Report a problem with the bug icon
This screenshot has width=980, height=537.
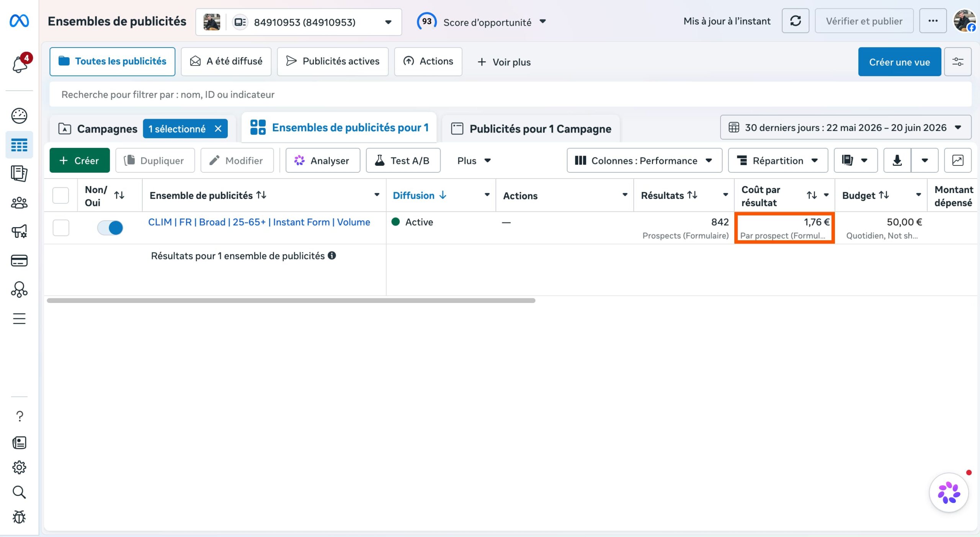(x=19, y=517)
